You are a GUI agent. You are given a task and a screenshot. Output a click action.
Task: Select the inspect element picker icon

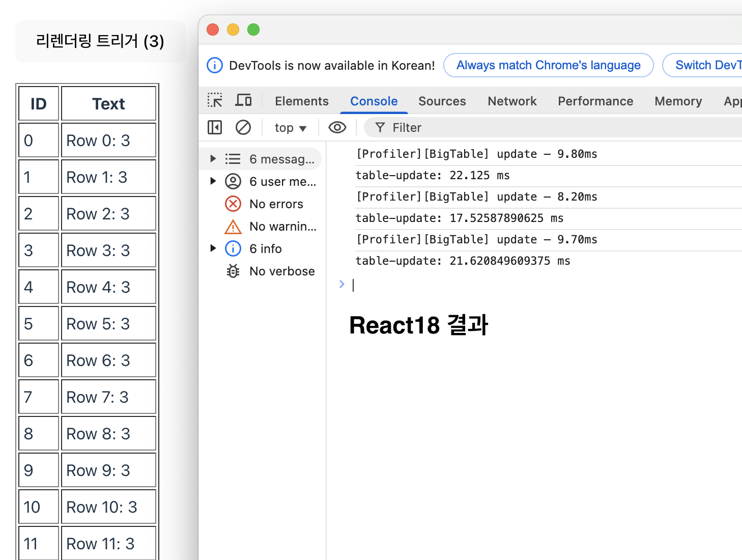[215, 100]
